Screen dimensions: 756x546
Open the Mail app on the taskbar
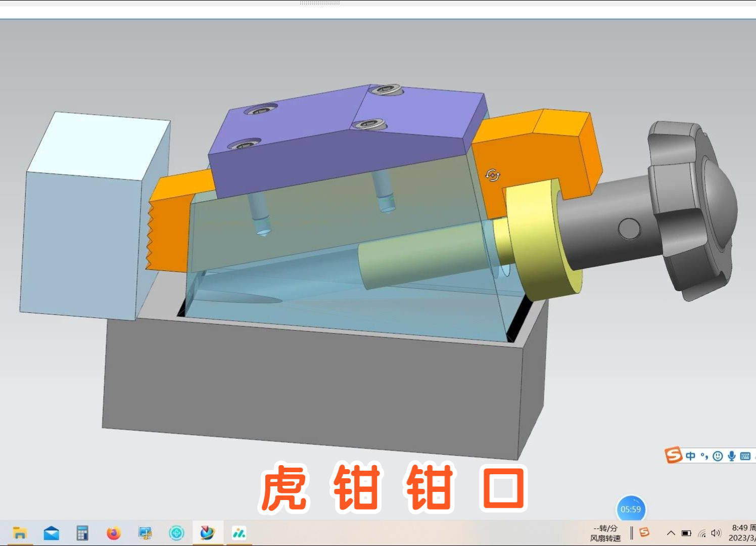51,533
